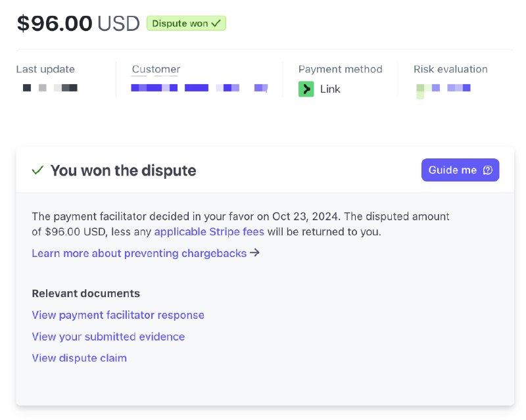This screenshot has width=526, height=420.
Task: Click the Link label under Payment method
Action: [x=330, y=89]
